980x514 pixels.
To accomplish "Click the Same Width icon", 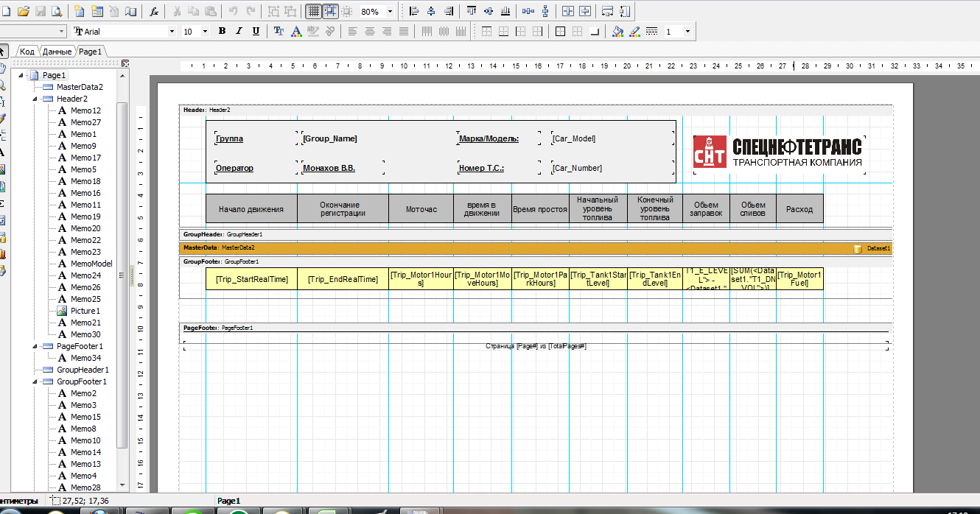I will 608,12.
